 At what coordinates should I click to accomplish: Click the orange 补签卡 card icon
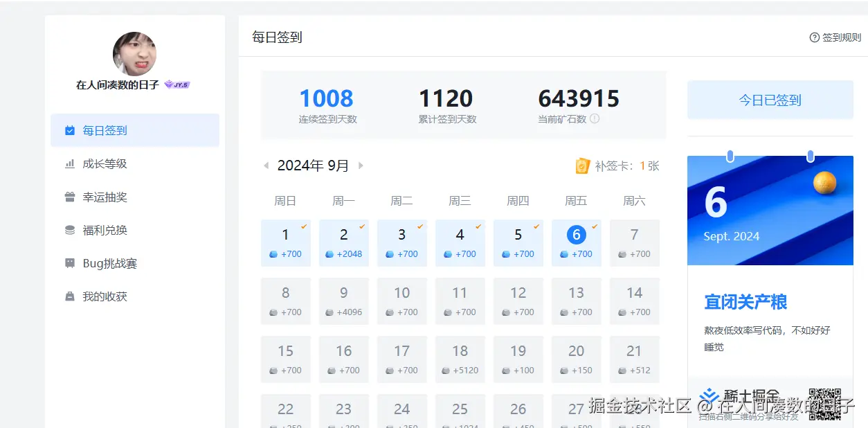[x=582, y=166]
